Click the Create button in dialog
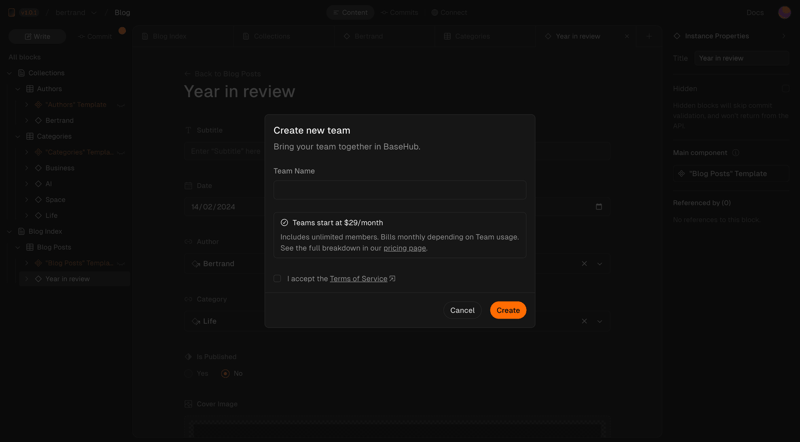The width and height of the screenshot is (800, 442). pyautogui.click(x=508, y=310)
